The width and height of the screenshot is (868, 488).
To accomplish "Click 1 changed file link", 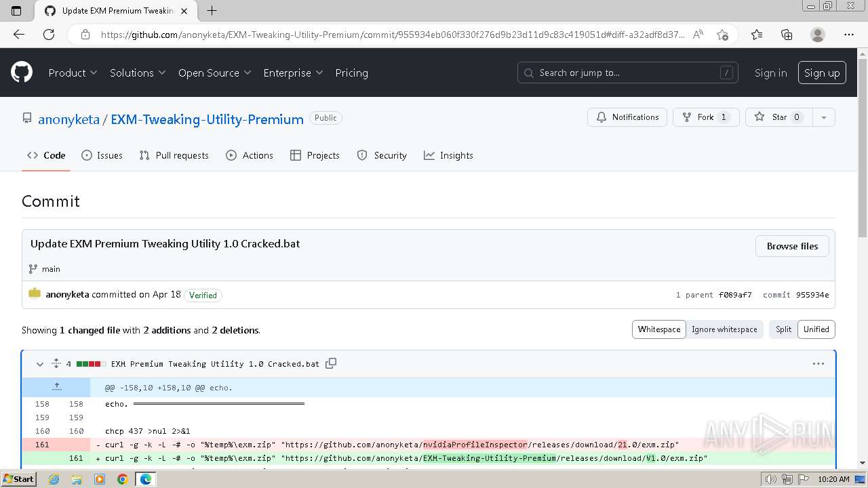I will 90,330.
